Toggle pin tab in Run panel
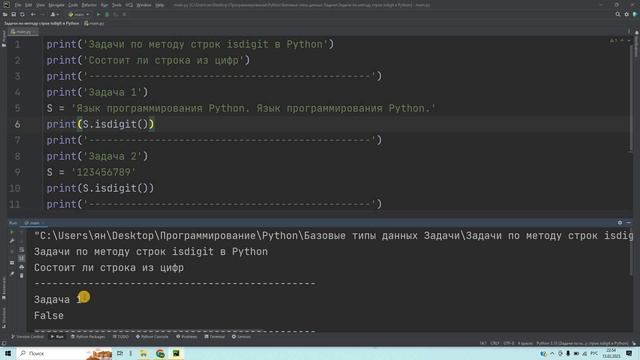The width and height of the screenshot is (640, 360). click(x=12, y=274)
